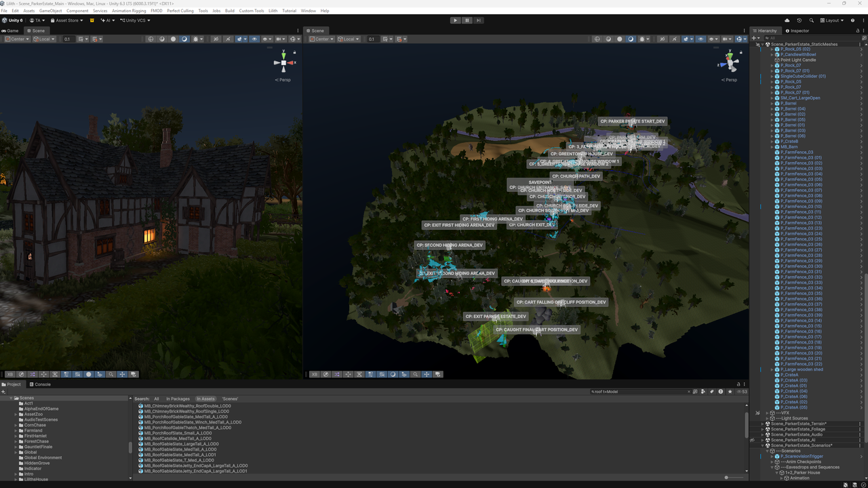Open the Animation Rigging menu
Viewport: 868px width, 488px height.
(x=130, y=11)
